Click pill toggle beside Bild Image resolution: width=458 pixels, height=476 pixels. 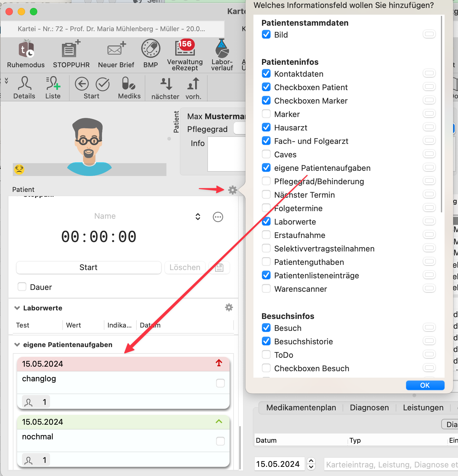pyautogui.click(x=429, y=34)
